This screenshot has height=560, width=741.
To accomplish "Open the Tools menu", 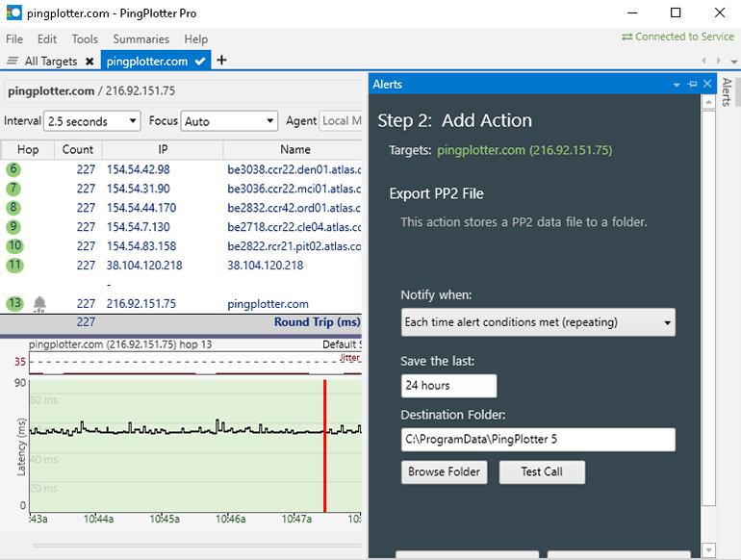I will [x=85, y=39].
